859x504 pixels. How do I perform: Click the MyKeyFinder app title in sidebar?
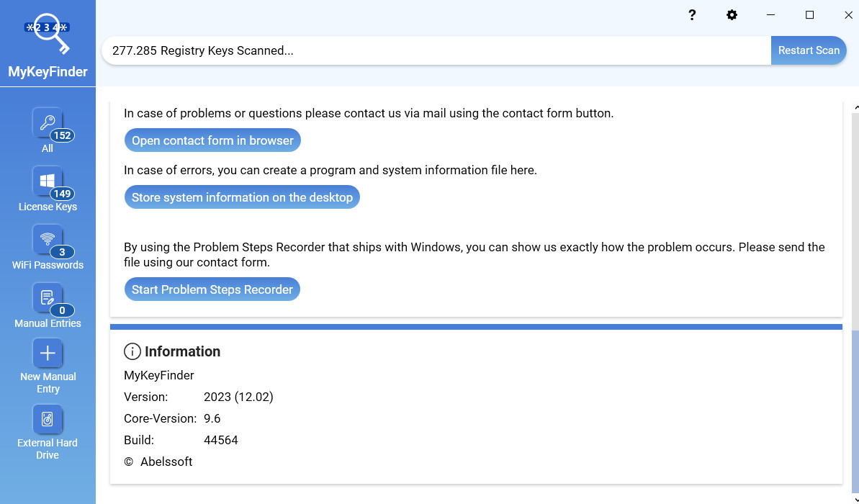48,72
